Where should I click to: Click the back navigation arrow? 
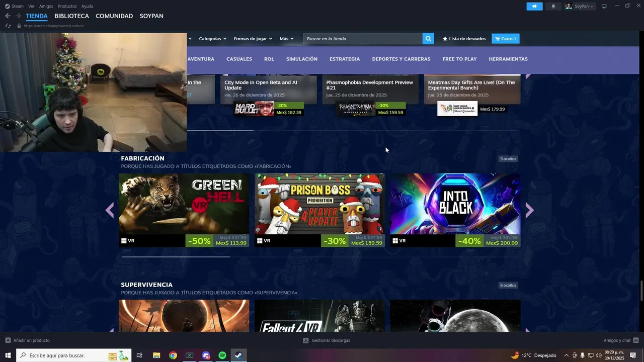click(x=8, y=16)
